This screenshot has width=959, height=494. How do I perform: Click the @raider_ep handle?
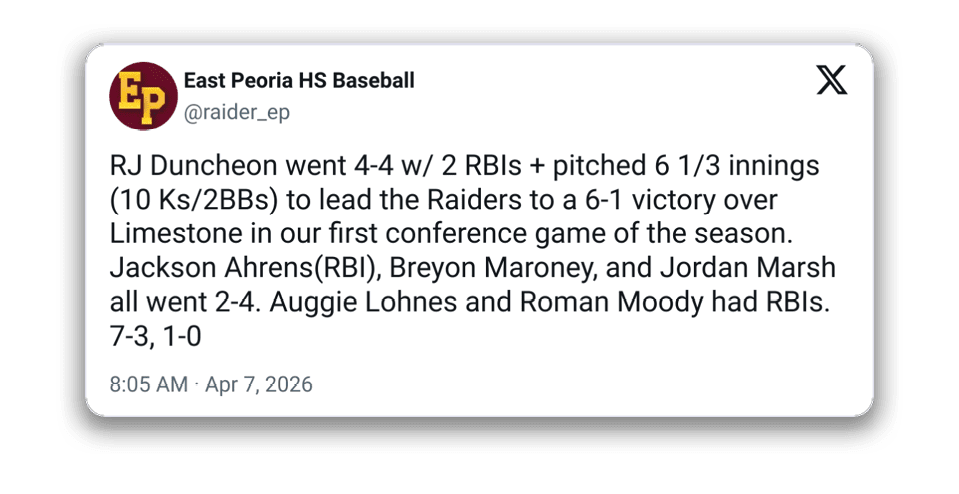[237, 112]
